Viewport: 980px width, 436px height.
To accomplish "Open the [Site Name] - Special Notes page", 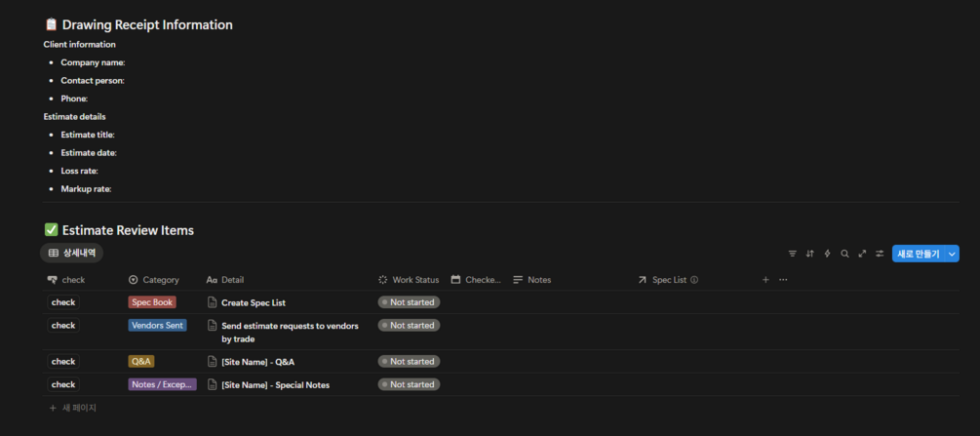I will [275, 385].
